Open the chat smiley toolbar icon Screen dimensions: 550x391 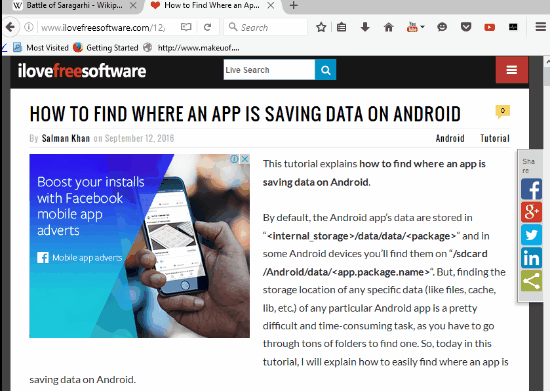tap(442, 27)
